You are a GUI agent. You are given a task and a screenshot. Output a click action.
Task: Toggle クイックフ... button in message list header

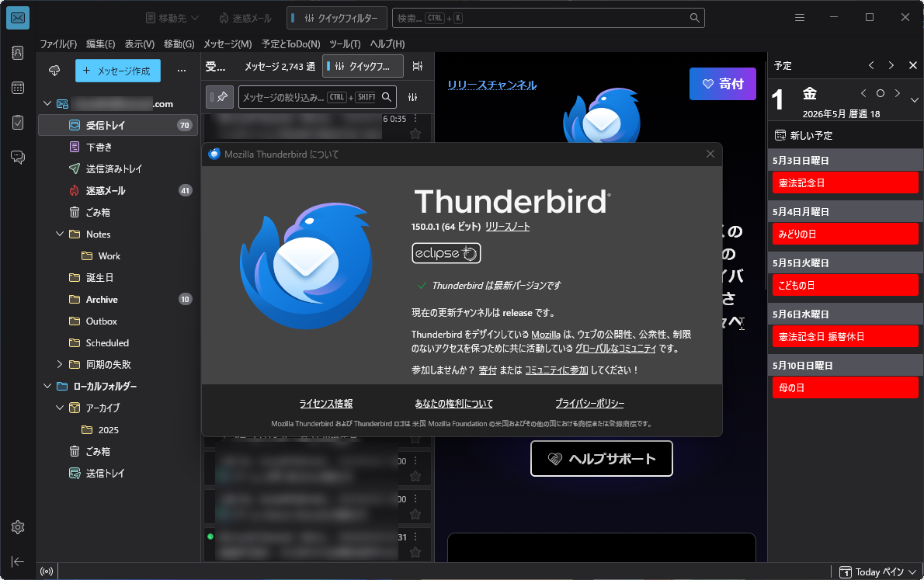(x=363, y=66)
